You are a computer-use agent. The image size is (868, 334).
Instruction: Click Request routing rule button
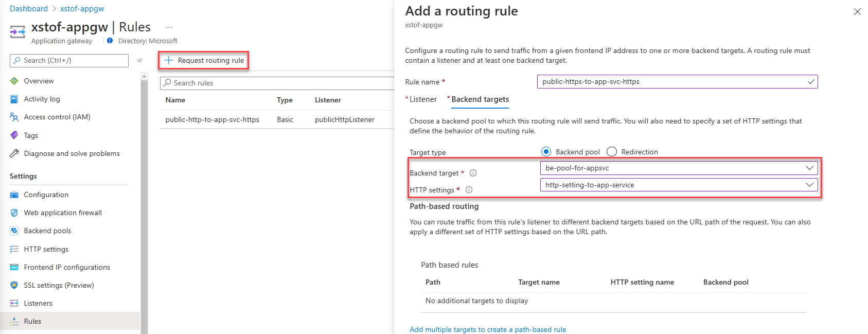pyautogui.click(x=204, y=61)
